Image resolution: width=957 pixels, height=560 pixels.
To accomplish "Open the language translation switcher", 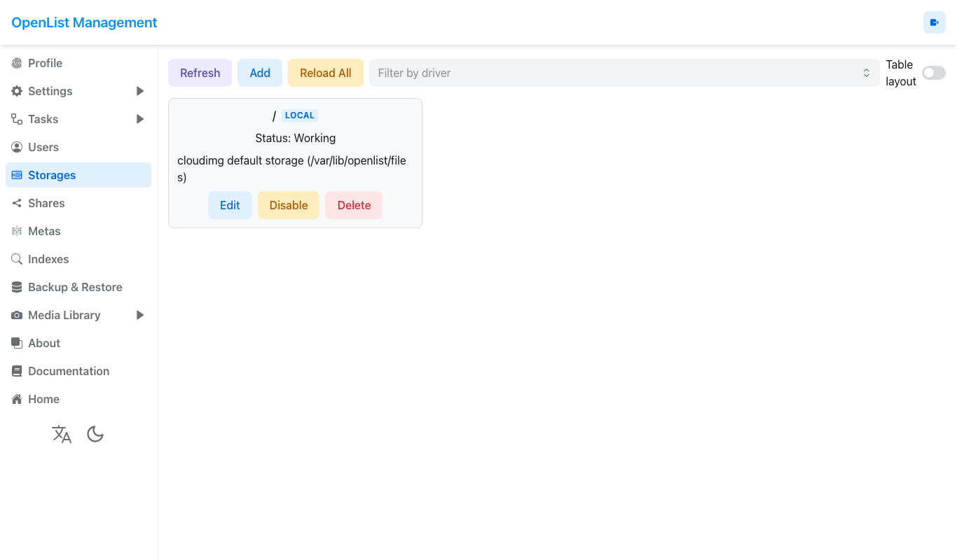I will (62, 434).
